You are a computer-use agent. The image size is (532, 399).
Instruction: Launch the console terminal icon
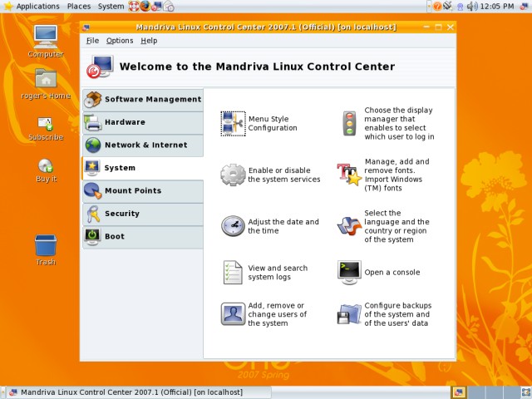click(x=349, y=272)
